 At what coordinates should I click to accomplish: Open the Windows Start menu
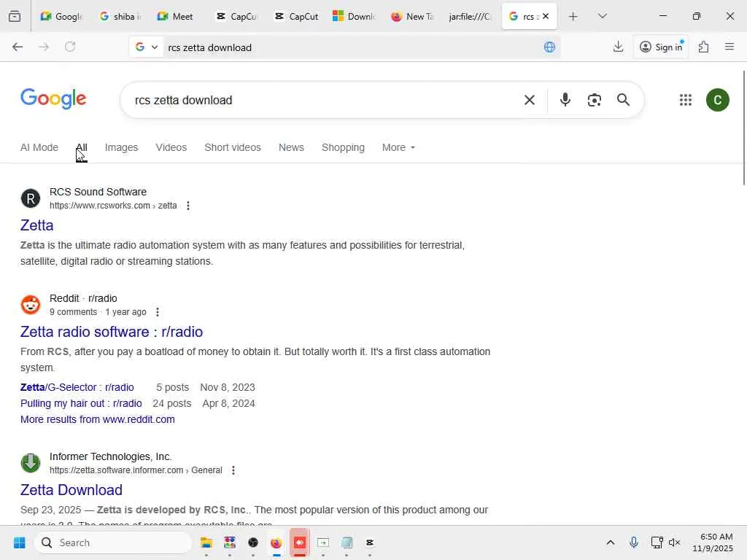pyautogui.click(x=20, y=542)
